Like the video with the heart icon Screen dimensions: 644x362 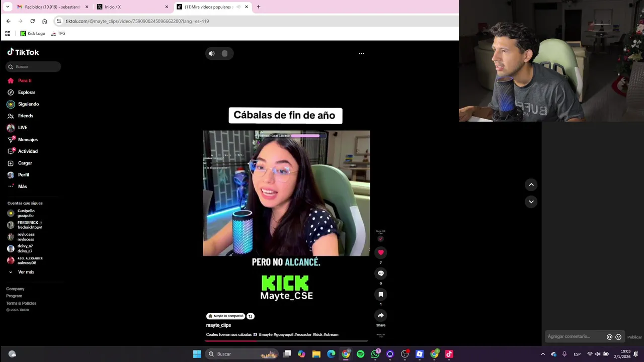point(381,252)
